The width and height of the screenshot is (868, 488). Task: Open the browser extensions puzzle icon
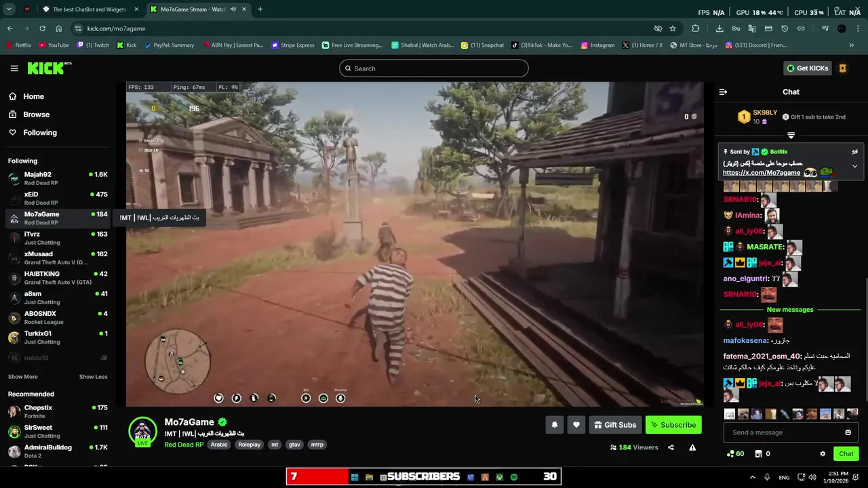[x=695, y=28]
